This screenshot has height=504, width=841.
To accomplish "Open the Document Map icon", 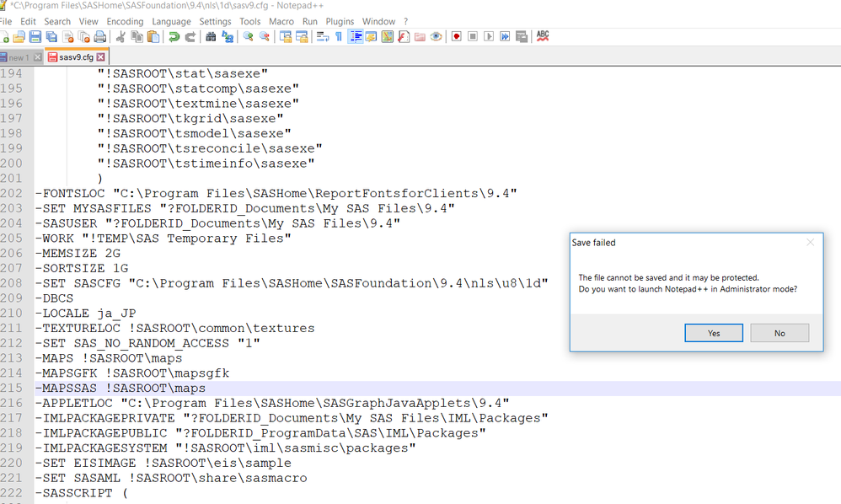I will coord(388,36).
